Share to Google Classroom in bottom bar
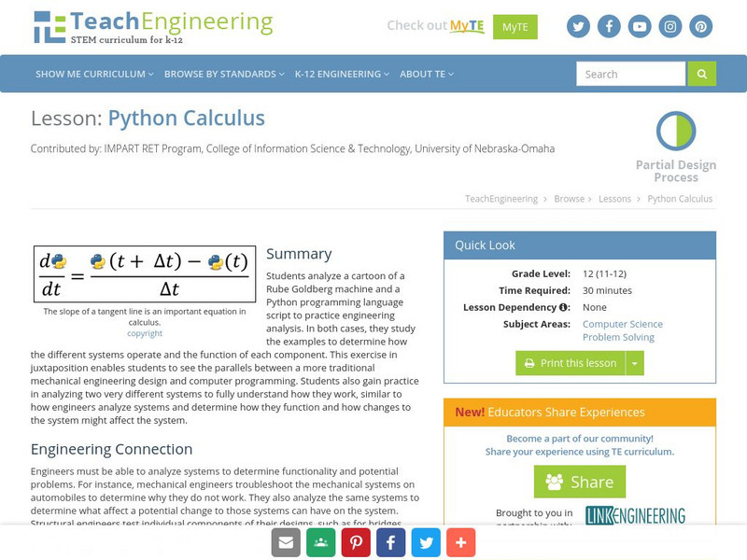The height and width of the screenshot is (560, 747). [x=320, y=542]
